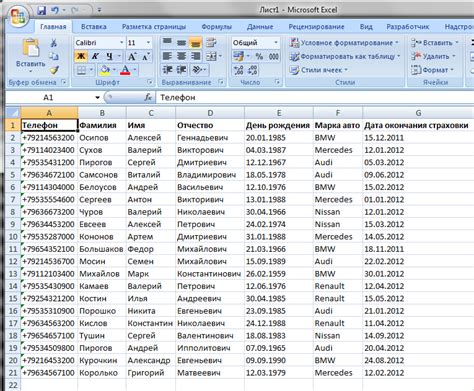The image size is (474, 391).
Task: Align text to the left
Action: [x=167, y=56]
